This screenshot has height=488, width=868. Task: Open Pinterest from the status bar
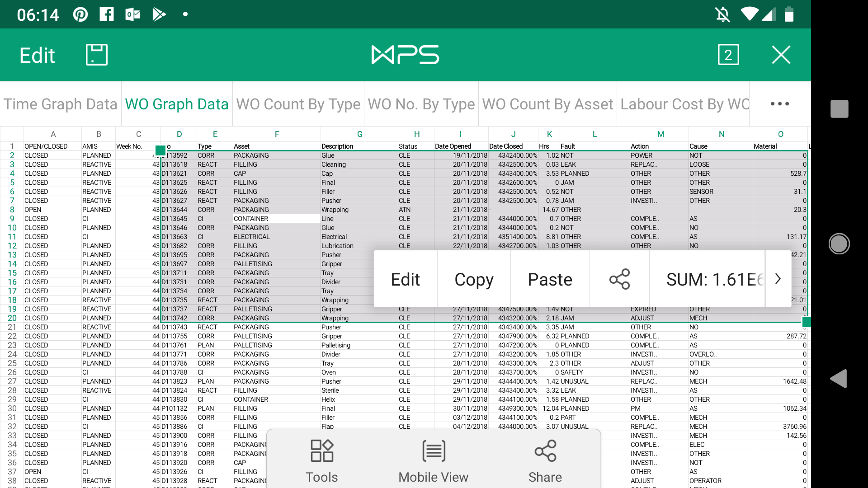click(80, 14)
